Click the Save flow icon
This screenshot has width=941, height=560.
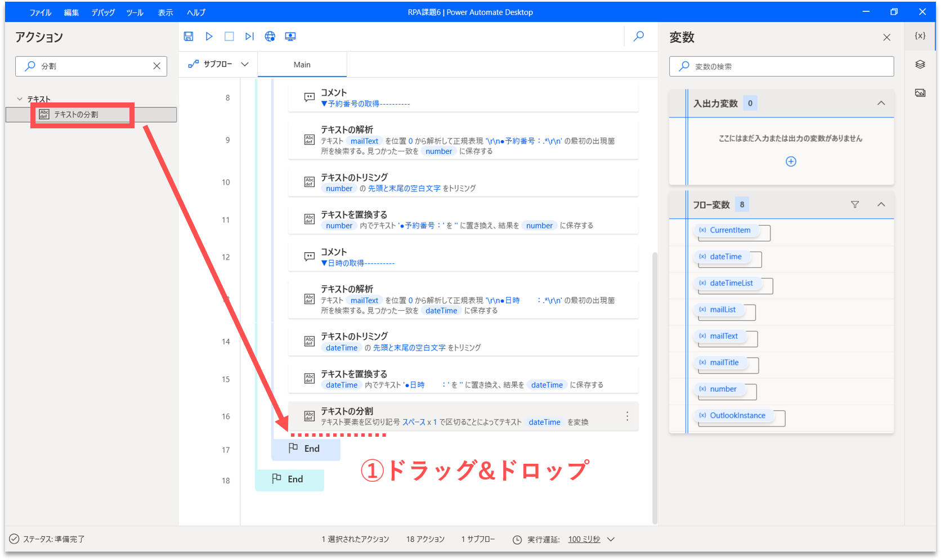pos(189,36)
